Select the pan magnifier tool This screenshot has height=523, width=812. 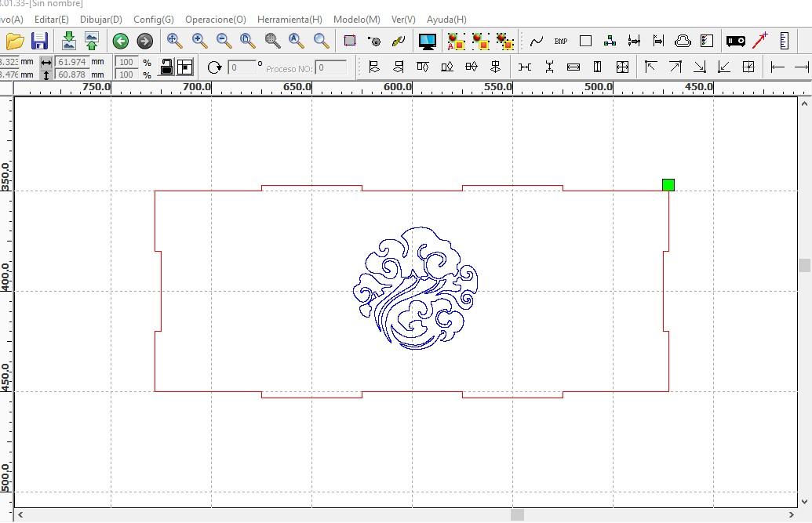[174, 41]
